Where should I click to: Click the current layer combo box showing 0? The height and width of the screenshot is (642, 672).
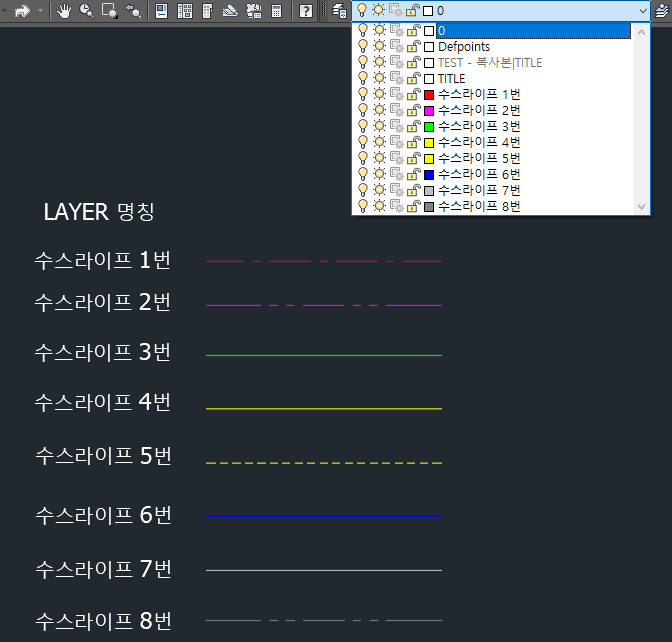point(501,11)
